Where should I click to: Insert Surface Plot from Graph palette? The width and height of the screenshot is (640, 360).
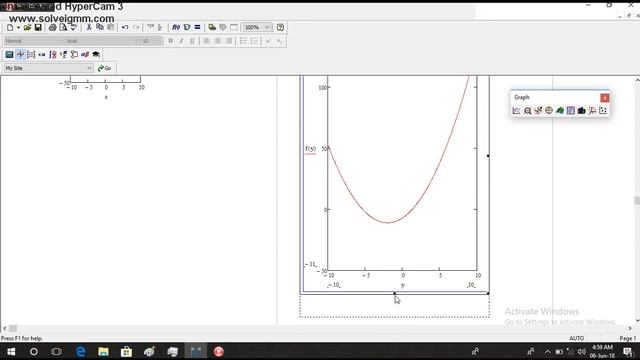pyautogui.click(x=560, y=111)
